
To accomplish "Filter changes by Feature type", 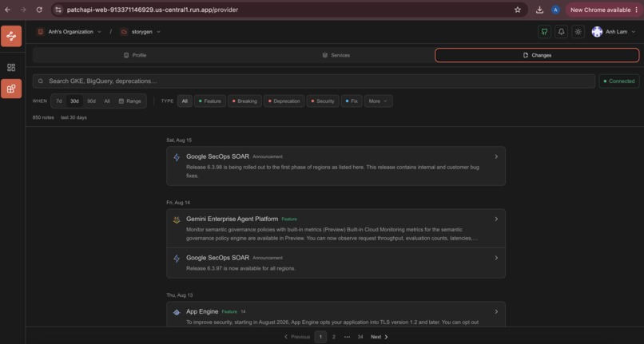I will point(210,101).
